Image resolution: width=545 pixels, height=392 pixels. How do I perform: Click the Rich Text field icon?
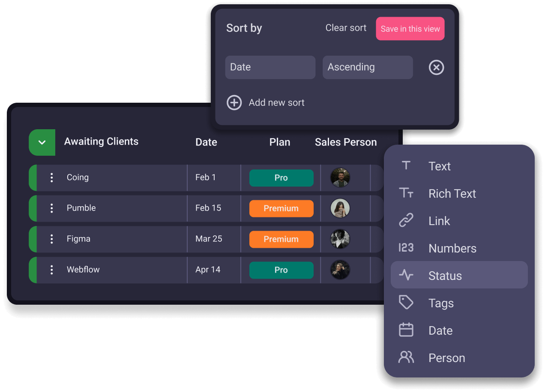(x=406, y=193)
